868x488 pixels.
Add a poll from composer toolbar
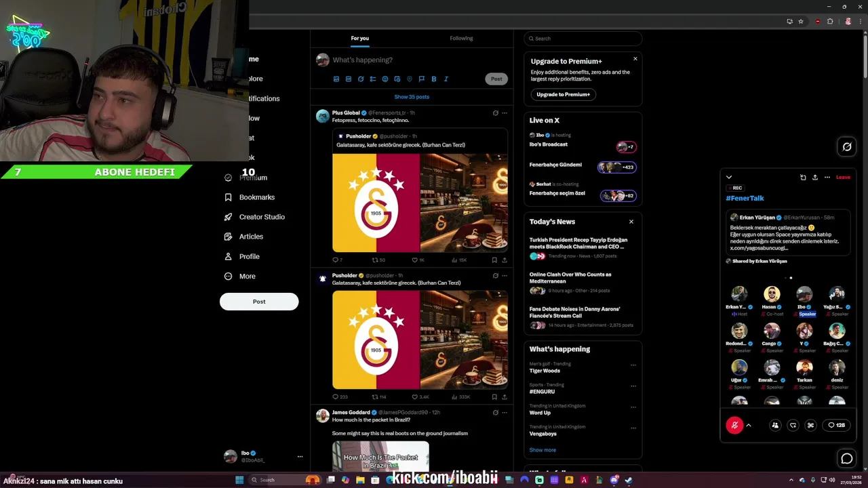tap(373, 79)
